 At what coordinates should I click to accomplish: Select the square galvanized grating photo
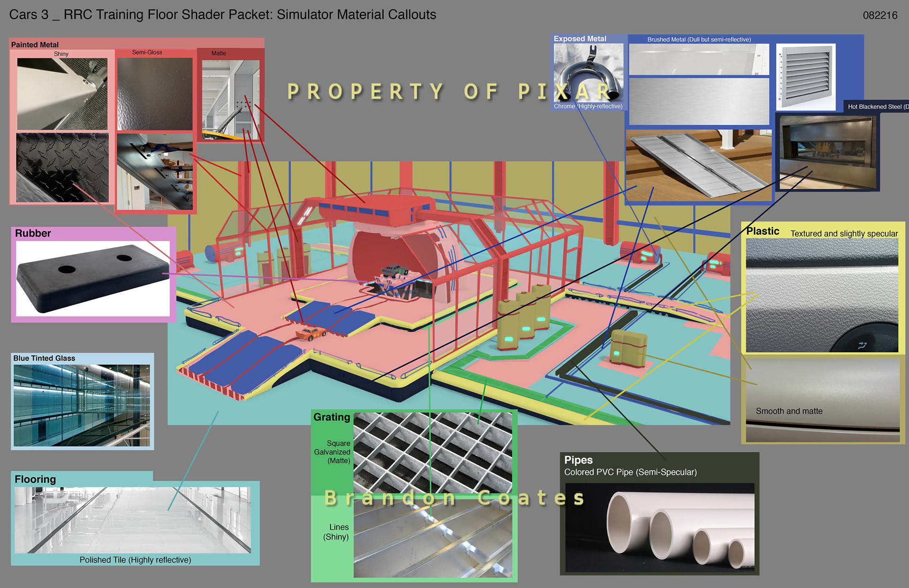click(433, 453)
